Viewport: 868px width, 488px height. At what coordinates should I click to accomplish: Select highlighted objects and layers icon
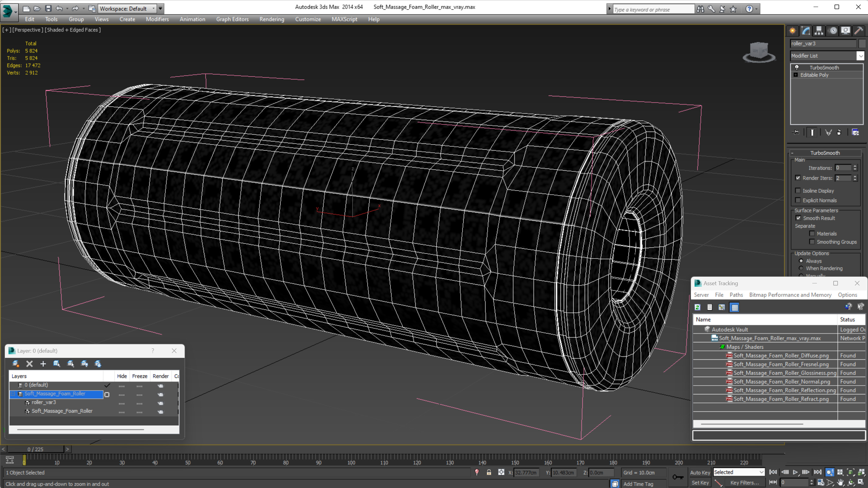(57, 364)
